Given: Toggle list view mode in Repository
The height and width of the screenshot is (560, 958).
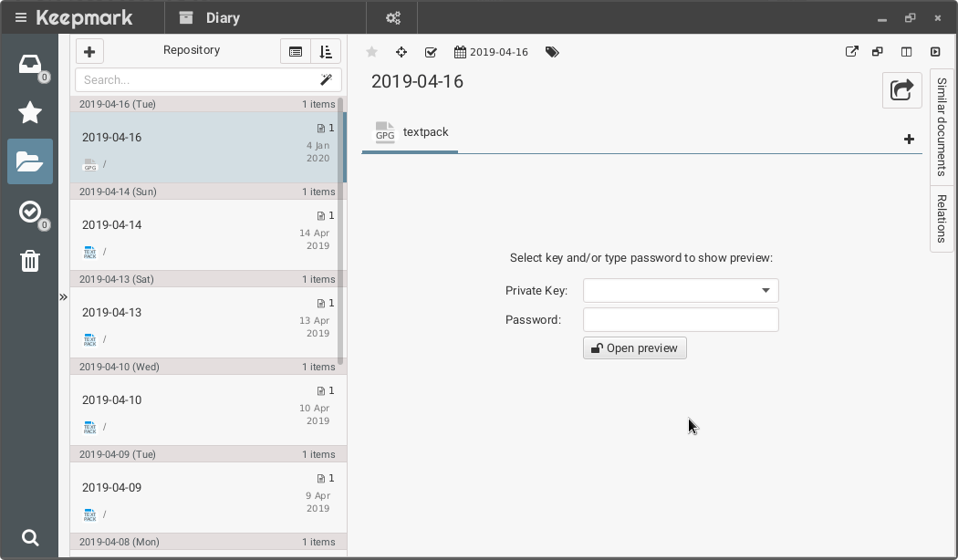Looking at the screenshot, I should (296, 52).
